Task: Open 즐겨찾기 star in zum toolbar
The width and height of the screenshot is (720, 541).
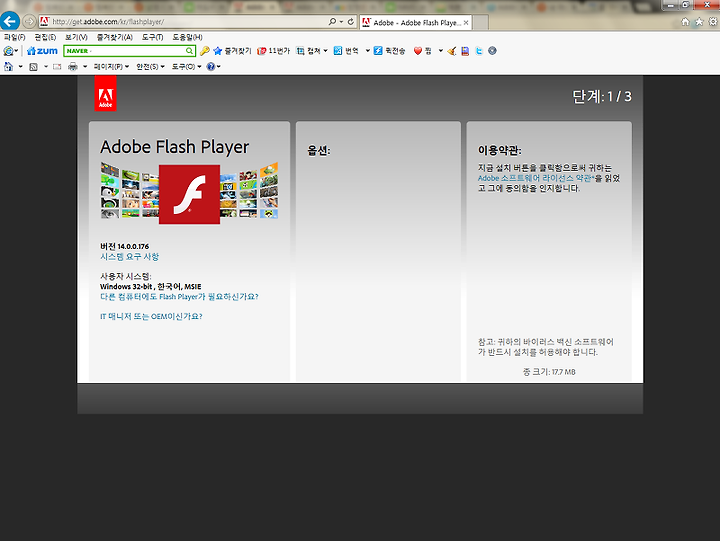Action: (x=232, y=51)
